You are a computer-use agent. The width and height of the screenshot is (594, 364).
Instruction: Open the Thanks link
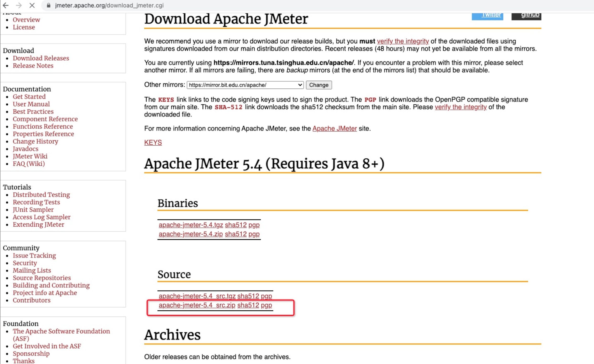point(24,361)
